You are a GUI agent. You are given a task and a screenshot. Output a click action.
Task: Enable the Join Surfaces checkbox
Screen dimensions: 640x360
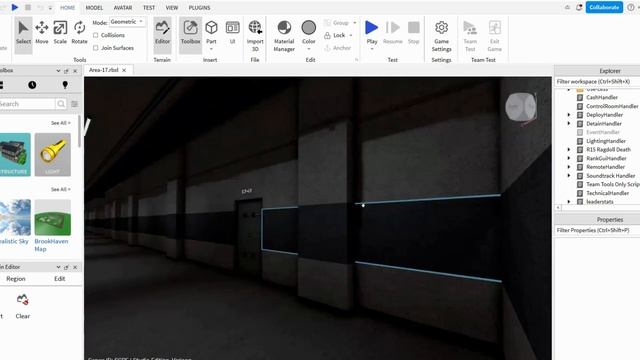pyautogui.click(x=96, y=48)
